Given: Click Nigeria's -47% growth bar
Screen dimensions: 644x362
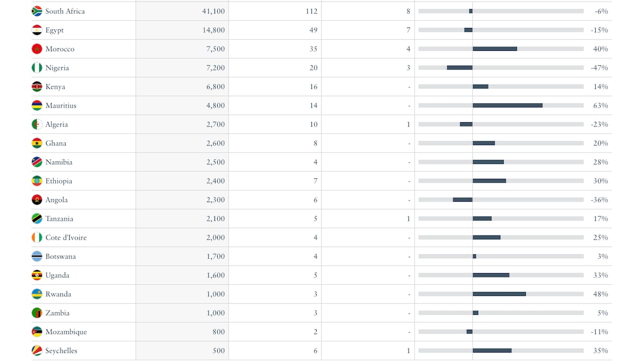Looking at the screenshot, I should pyautogui.click(x=460, y=68).
